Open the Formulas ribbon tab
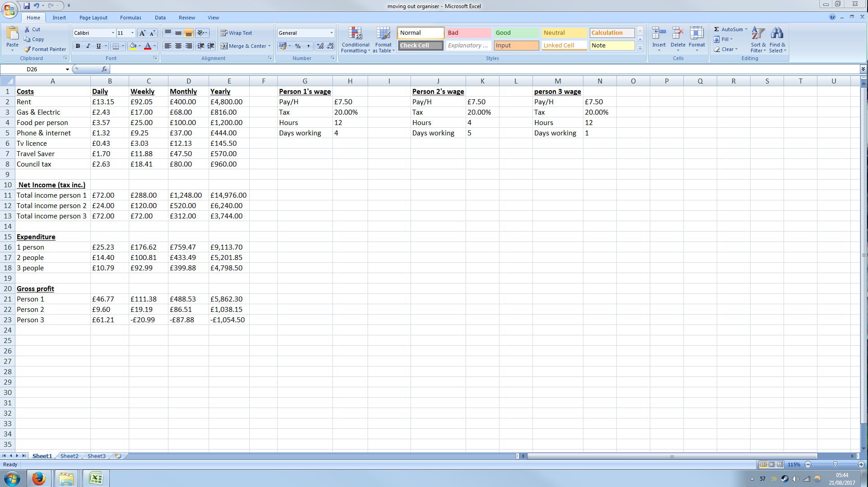The width and height of the screenshot is (868, 487). [x=131, y=18]
